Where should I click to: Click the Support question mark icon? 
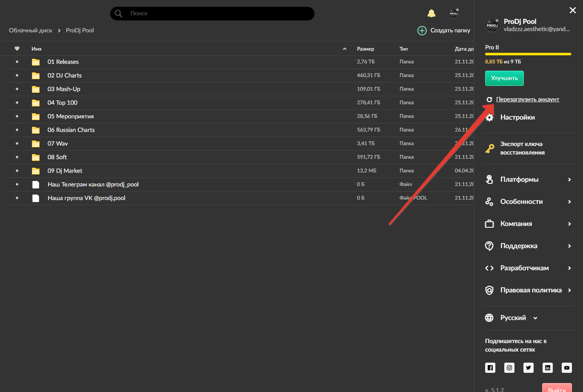pyautogui.click(x=489, y=246)
